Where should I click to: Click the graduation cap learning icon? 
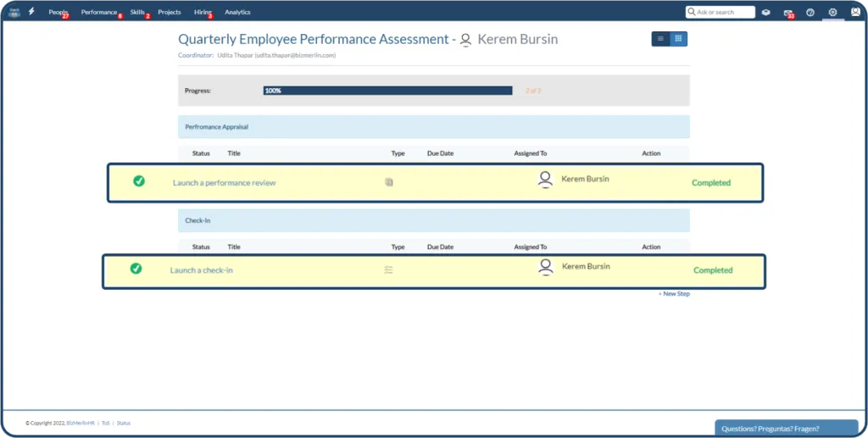pos(765,12)
